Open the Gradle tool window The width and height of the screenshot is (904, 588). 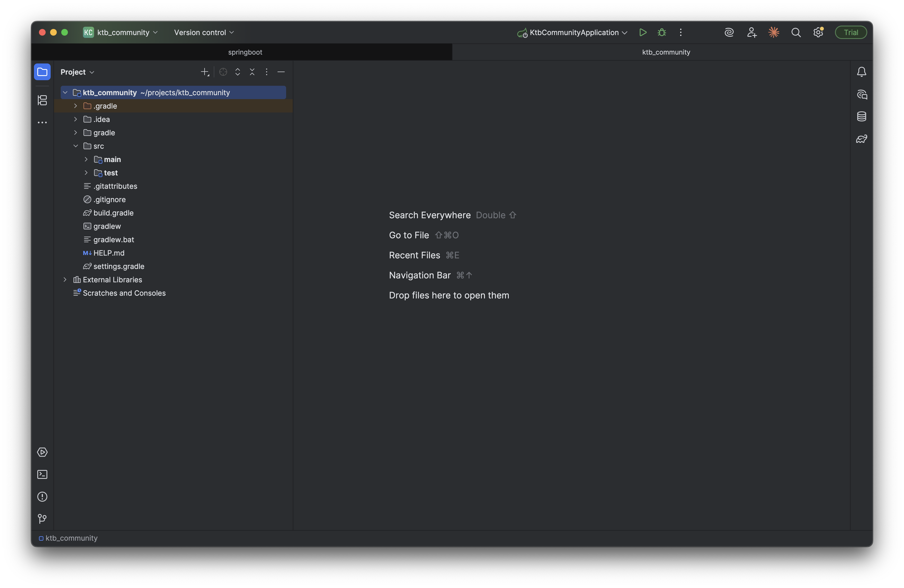861,139
